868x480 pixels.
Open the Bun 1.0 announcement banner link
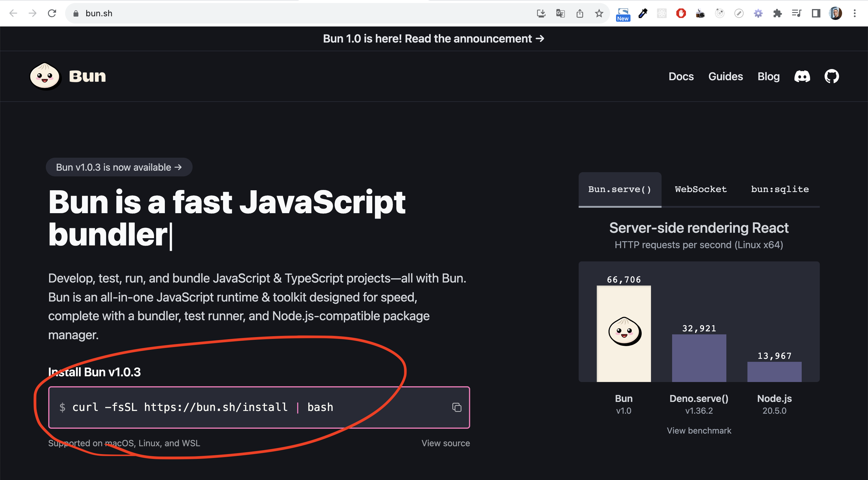434,39
